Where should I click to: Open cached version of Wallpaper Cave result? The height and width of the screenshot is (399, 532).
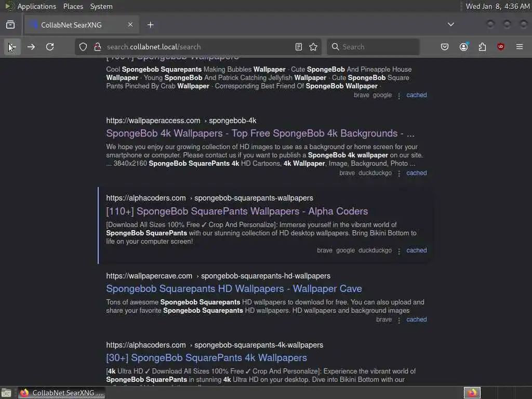[416, 320]
